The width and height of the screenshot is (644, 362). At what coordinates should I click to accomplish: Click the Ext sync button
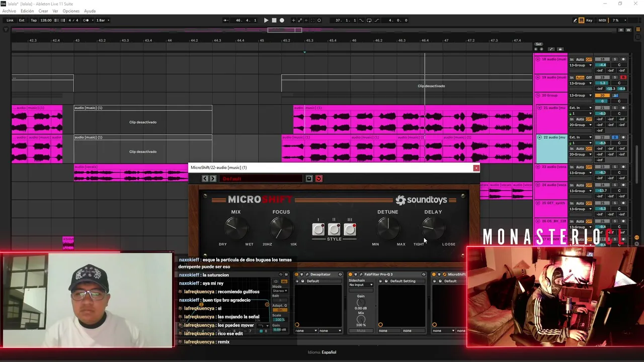click(22, 20)
